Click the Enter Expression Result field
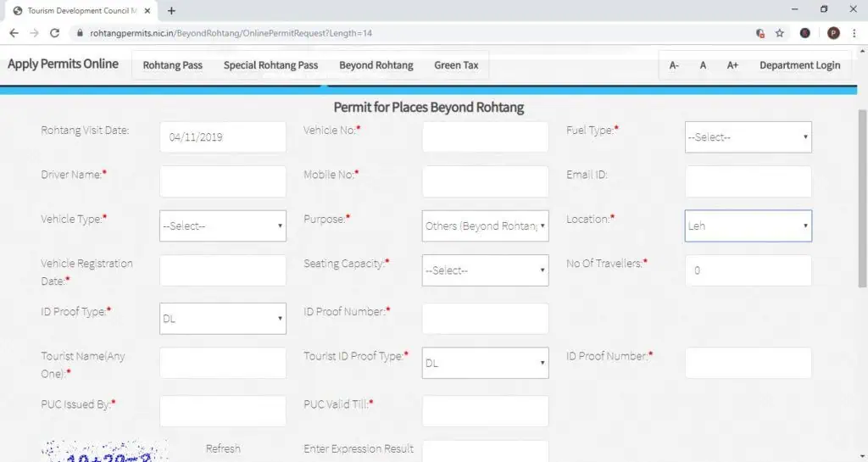The width and height of the screenshot is (868, 462). click(x=485, y=451)
